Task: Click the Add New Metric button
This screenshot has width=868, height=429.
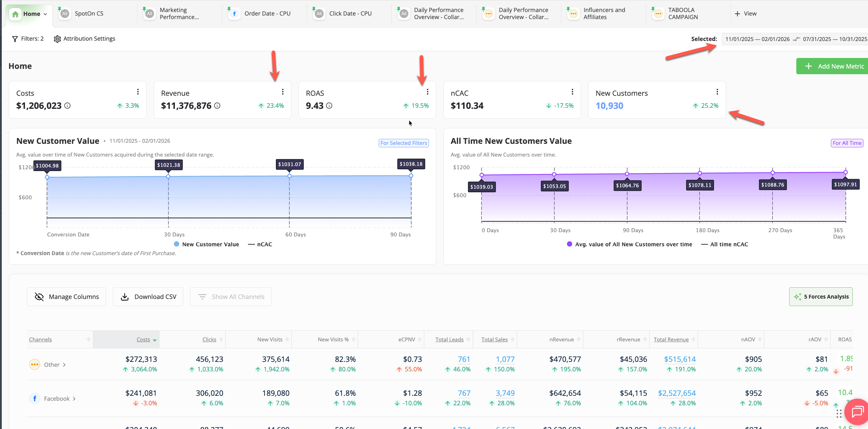Action: (834, 66)
